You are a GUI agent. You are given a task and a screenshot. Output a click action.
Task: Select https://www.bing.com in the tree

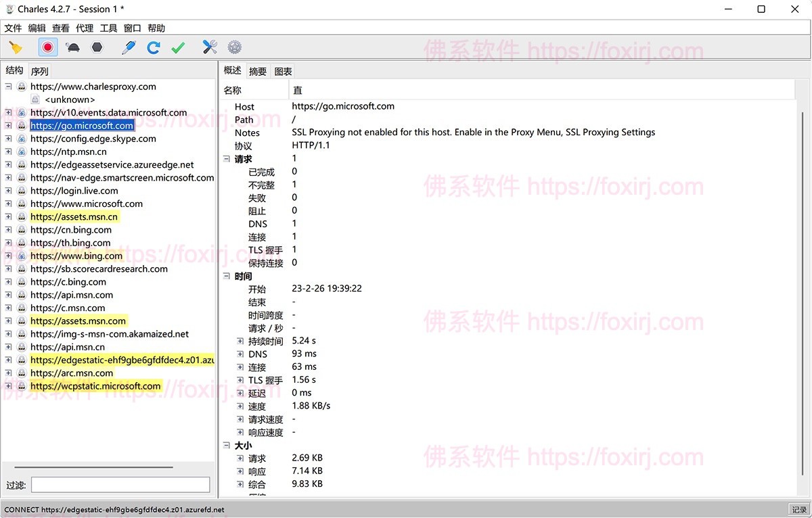tap(76, 256)
